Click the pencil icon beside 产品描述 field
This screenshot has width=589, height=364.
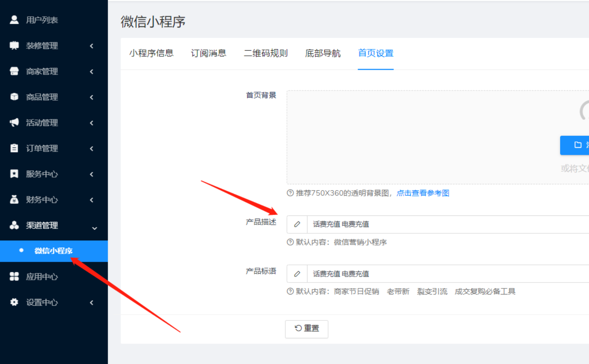click(x=297, y=224)
